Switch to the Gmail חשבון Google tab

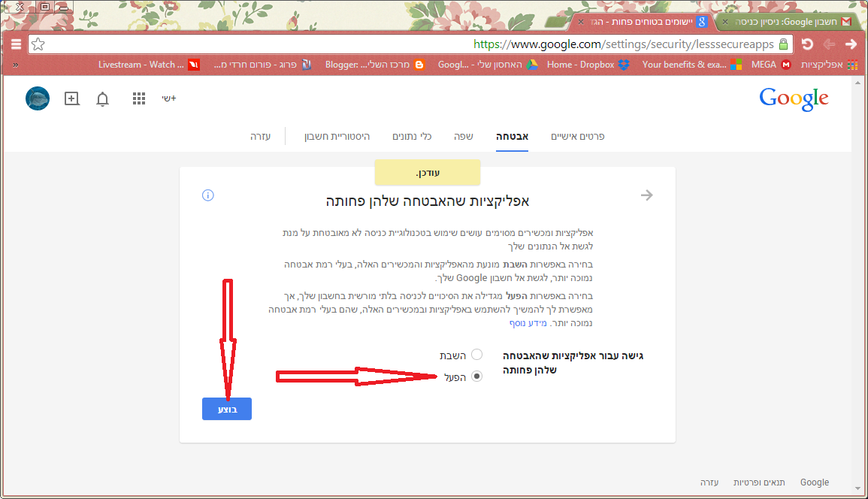pos(786,22)
